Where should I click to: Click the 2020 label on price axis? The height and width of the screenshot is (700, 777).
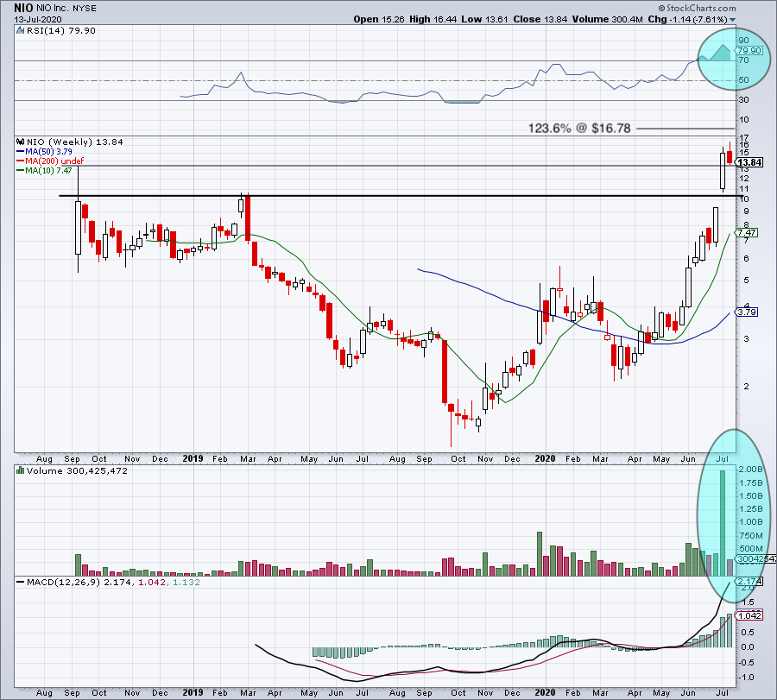click(545, 458)
